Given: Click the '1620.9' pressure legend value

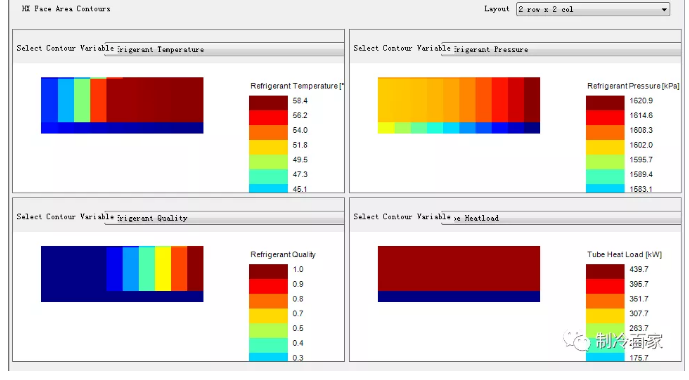Looking at the screenshot, I should click(x=641, y=101).
